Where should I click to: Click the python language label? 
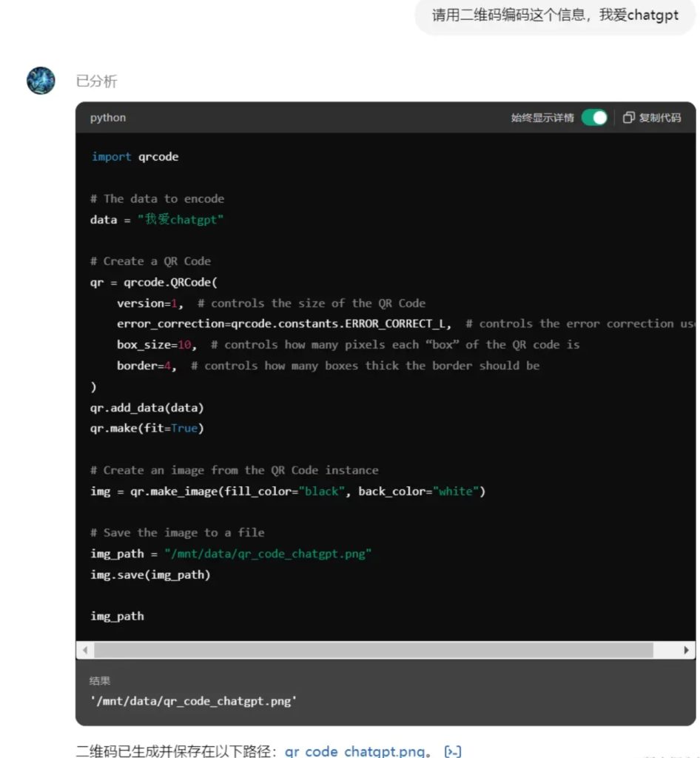coord(108,118)
